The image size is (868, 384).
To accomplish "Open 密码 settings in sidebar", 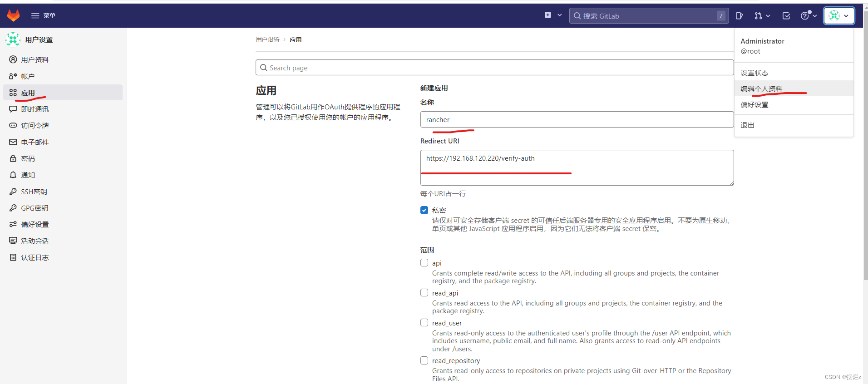I will tap(63, 158).
